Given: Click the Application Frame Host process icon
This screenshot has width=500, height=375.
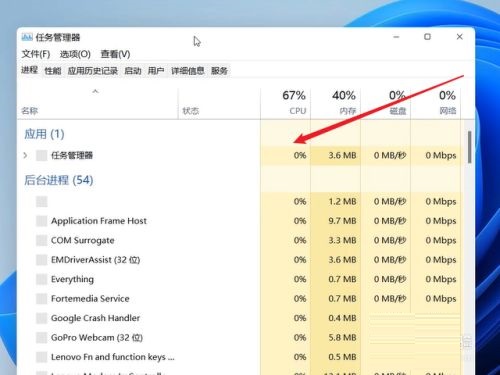Looking at the screenshot, I should (42, 221).
